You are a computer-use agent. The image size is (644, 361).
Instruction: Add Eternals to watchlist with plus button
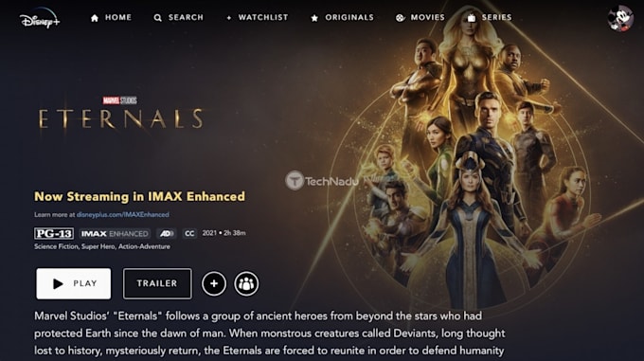coord(214,283)
